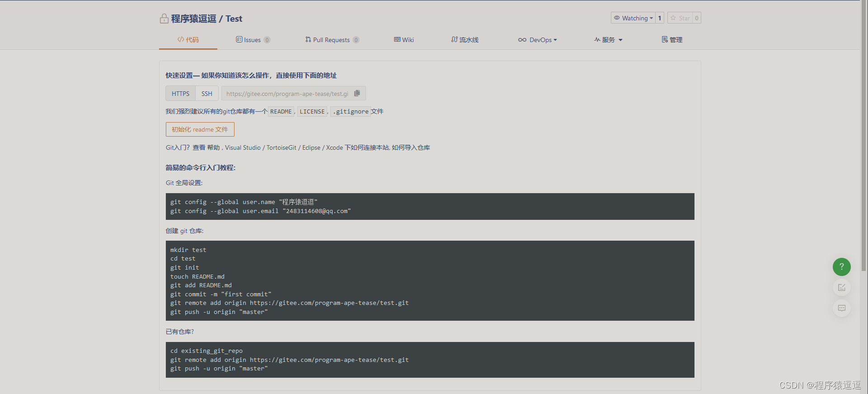868x394 pixels.
Task: Expand the 服务 dropdown menu
Action: [x=608, y=40]
